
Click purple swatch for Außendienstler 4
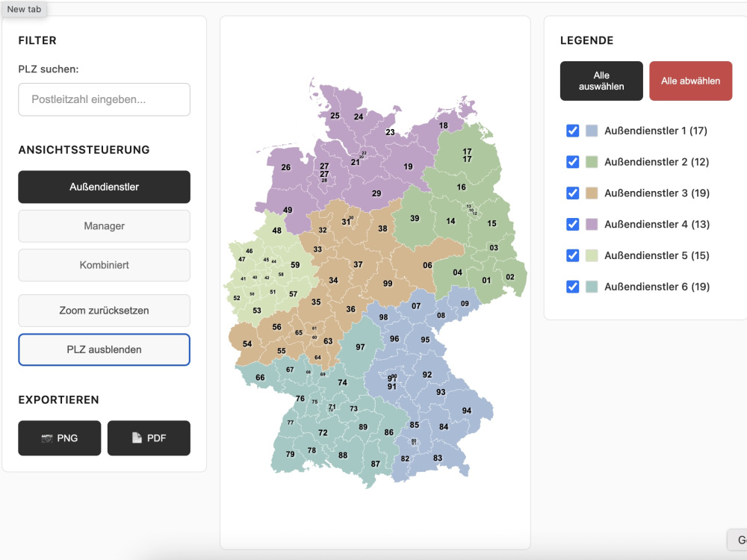(x=592, y=224)
